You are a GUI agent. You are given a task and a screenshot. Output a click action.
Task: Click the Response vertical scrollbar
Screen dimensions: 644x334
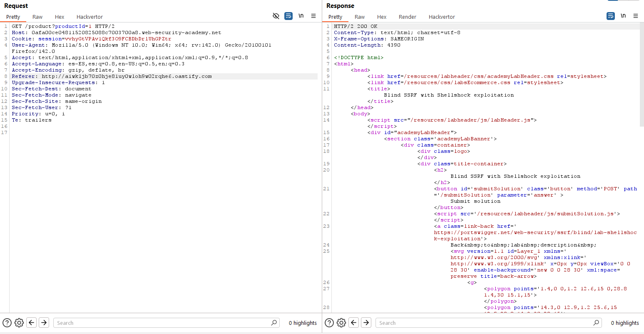click(642, 75)
